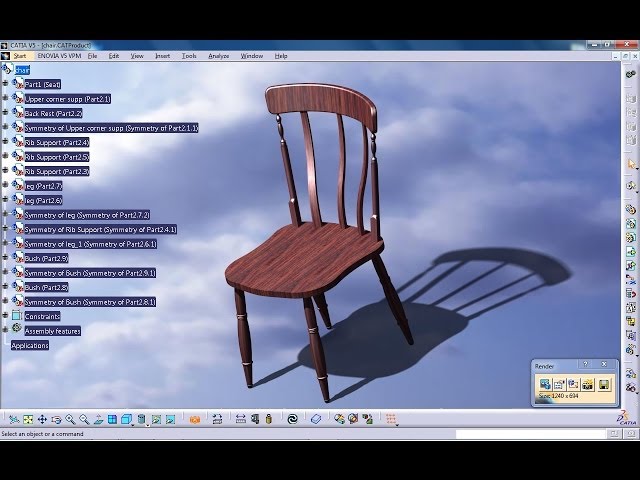Select the Pan view tool
The image size is (640, 480).
(42, 419)
